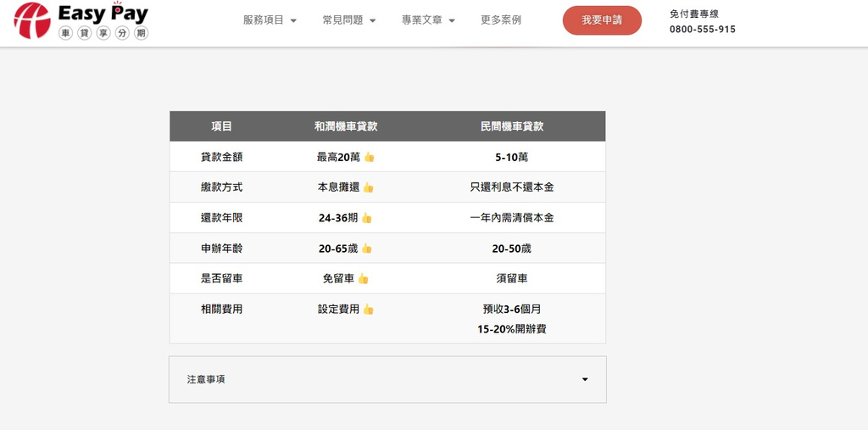Screen dimensions: 868x430
Task: Open the 專業文章 dropdown menu
Action: point(428,20)
